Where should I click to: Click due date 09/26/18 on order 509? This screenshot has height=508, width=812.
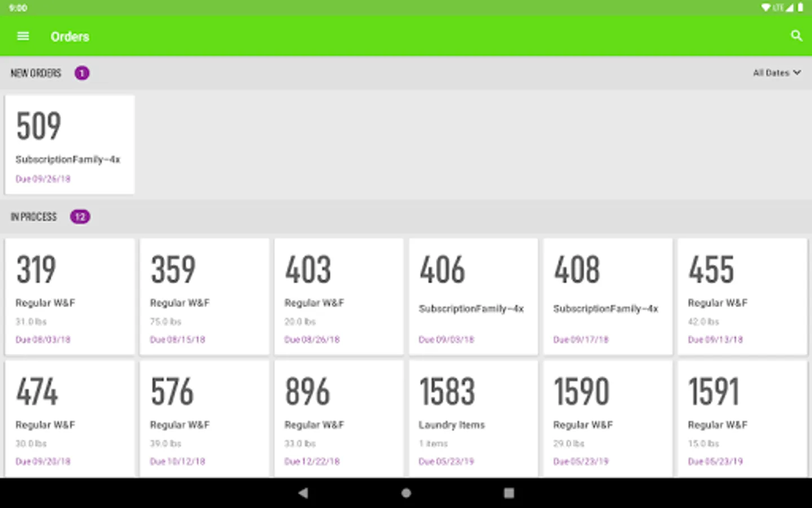pyautogui.click(x=43, y=179)
